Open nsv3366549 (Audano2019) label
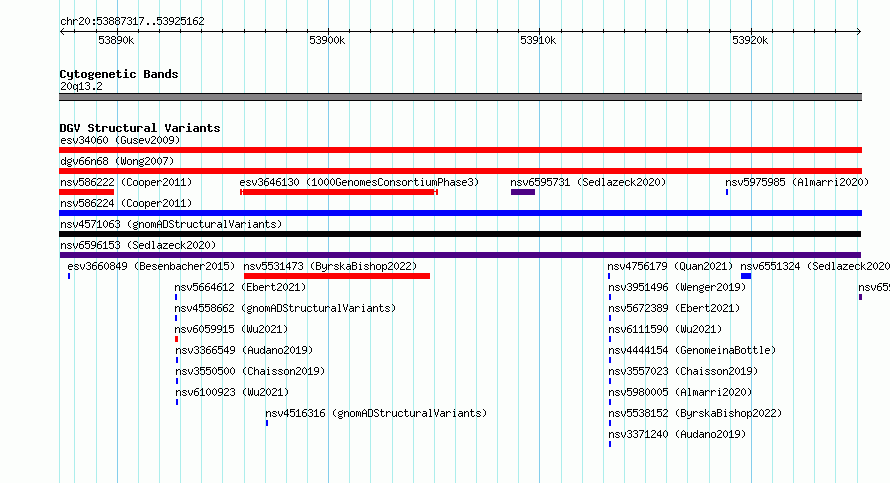The image size is (890, 483). 244,350
